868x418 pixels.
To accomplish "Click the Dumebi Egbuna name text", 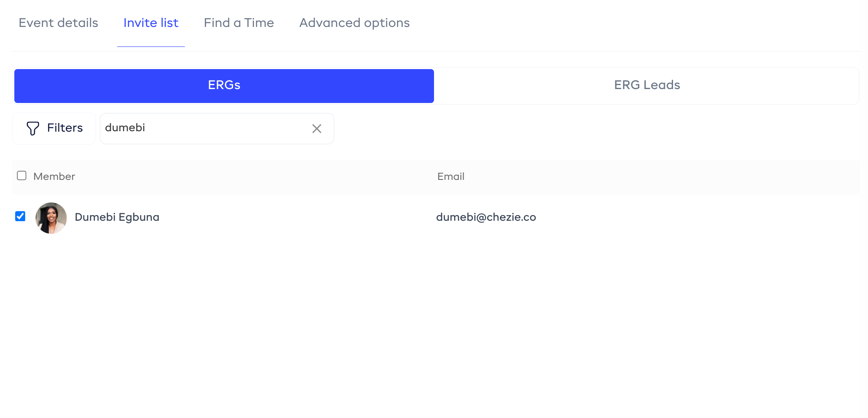I will (117, 217).
